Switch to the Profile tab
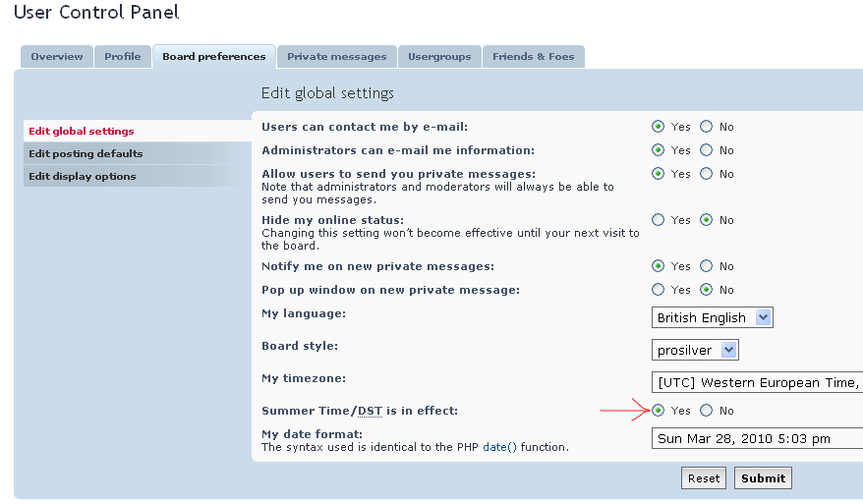This screenshot has height=504, width=863. tap(123, 57)
